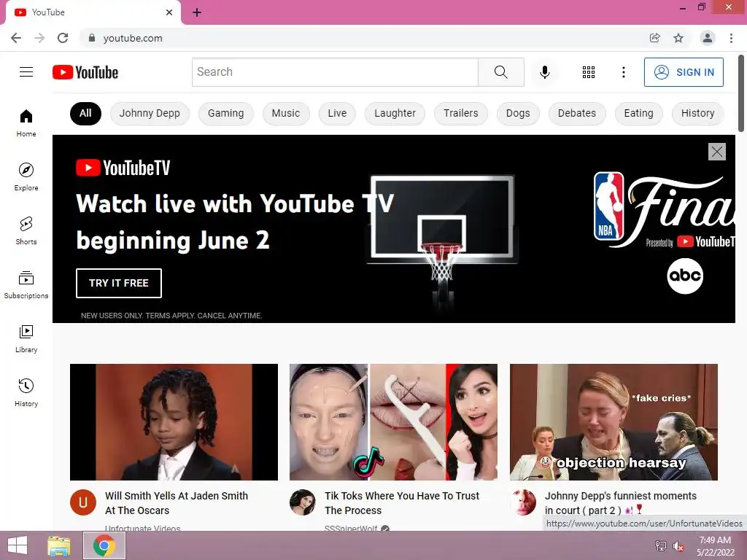Select the All filter chip
Screen dimensions: 747x560
(x=85, y=113)
